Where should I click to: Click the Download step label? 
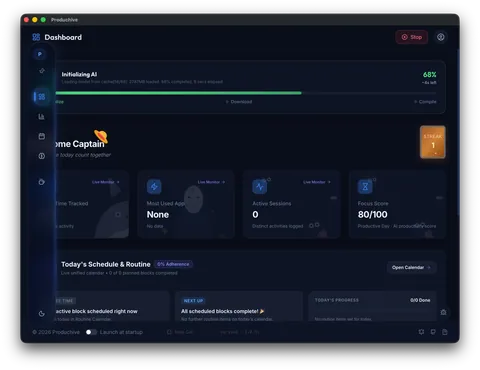coord(239,102)
